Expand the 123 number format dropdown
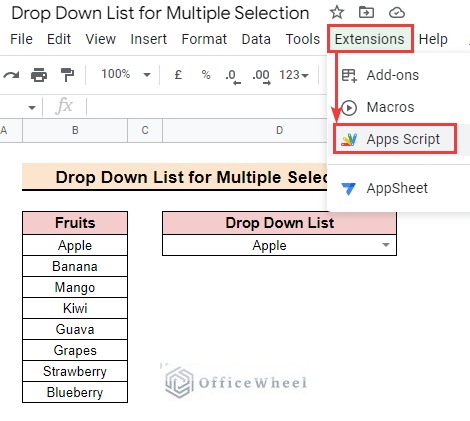 point(294,75)
